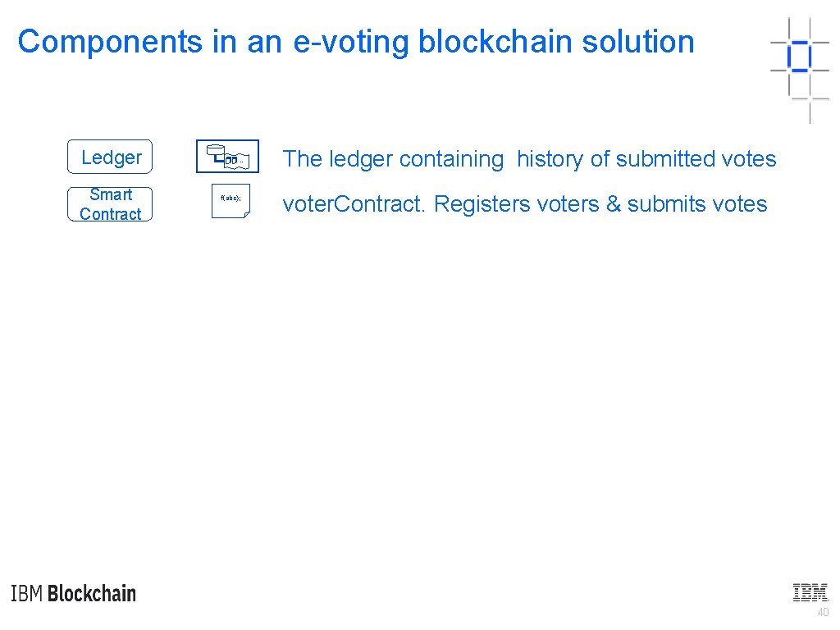Screen dimensions: 840x630
Task: Click the ledger description text line
Action: [x=529, y=159]
